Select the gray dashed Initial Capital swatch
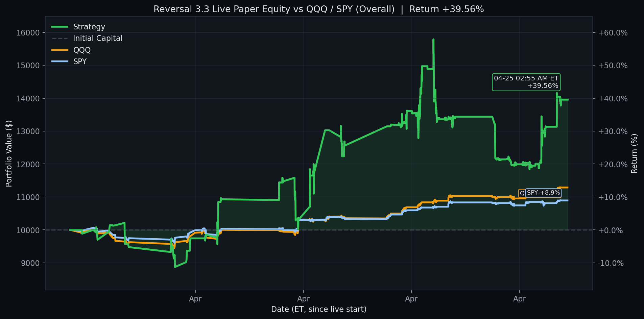Viewport: 644px width, 319px height. click(60, 38)
